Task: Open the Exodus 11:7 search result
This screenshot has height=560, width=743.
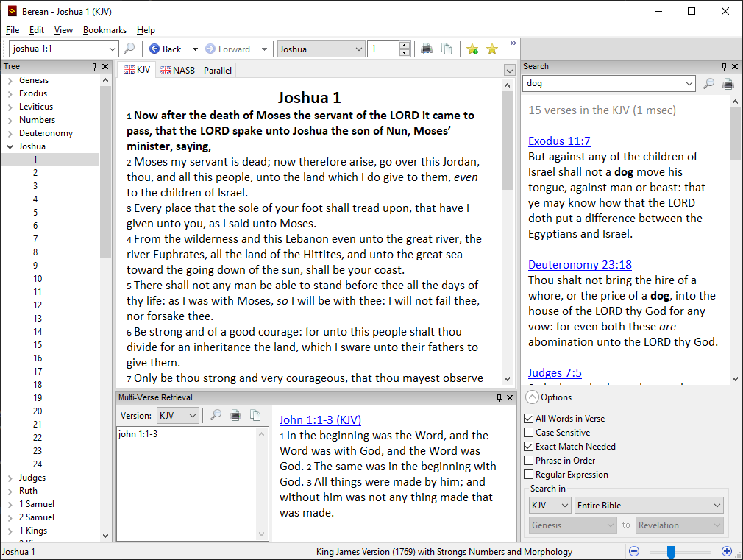Action: point(559,141)
